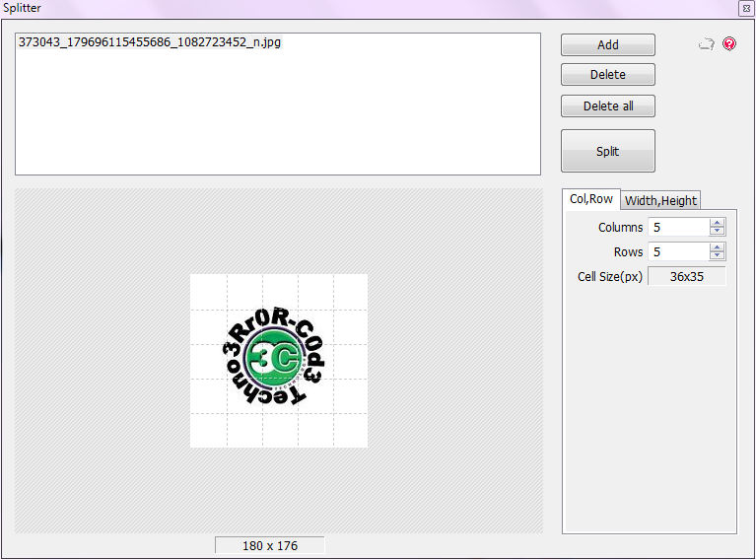Switch to the Width,Height tab
The height and width of the screenshot is (560, 756).
(660, 200)
